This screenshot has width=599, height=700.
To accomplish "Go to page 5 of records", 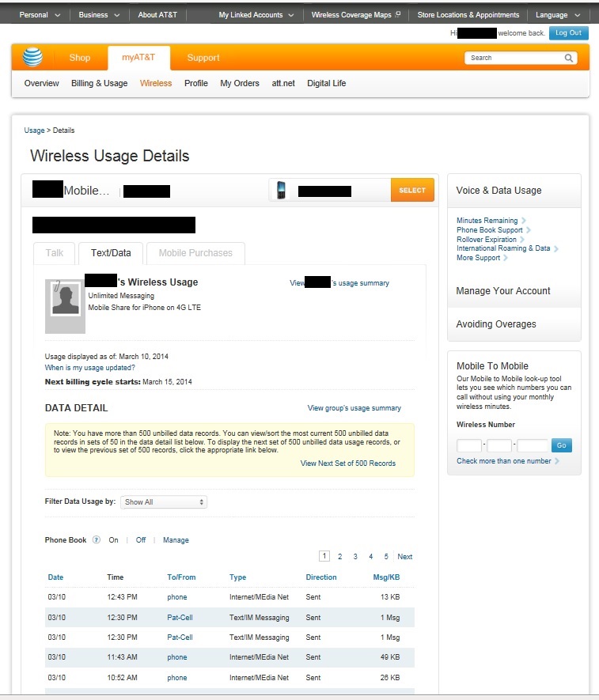I will click(386, 557).
